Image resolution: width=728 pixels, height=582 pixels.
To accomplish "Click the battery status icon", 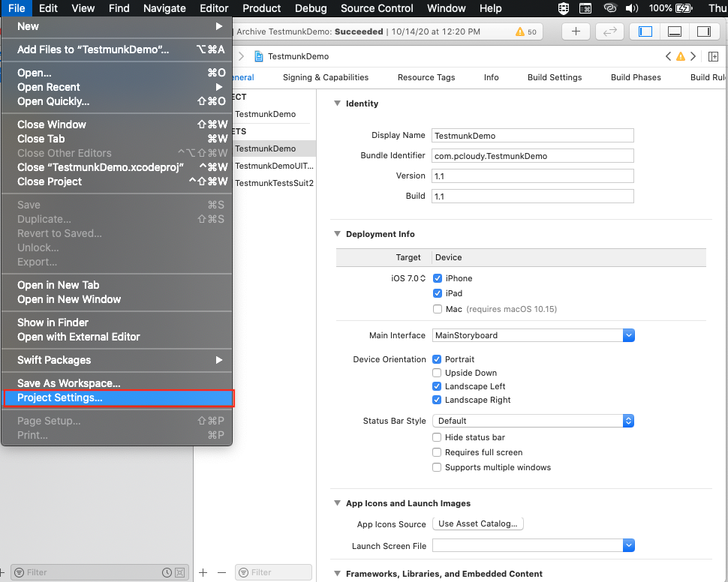I will click(684, 8).
